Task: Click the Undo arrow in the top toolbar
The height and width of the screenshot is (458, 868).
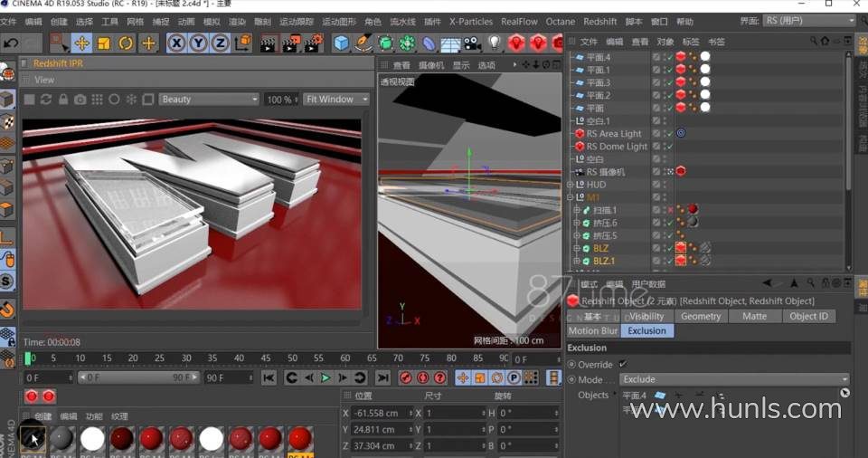Action: [x=11, y=43]
